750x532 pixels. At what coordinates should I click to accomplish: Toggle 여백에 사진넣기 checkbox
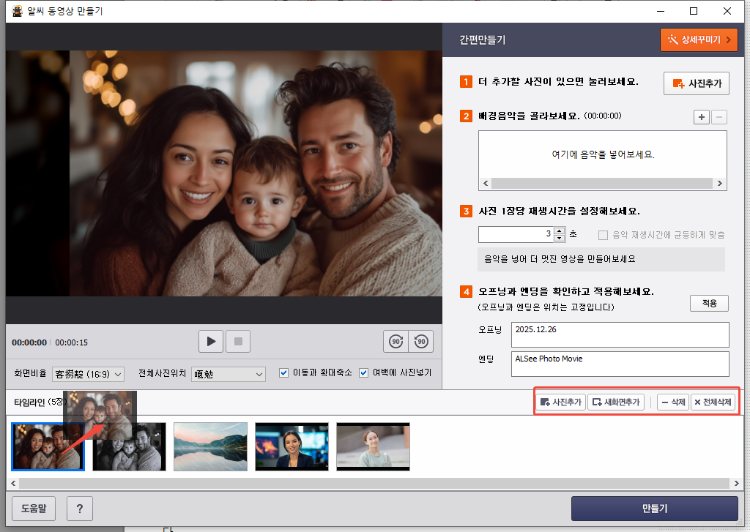pos(364,373)
